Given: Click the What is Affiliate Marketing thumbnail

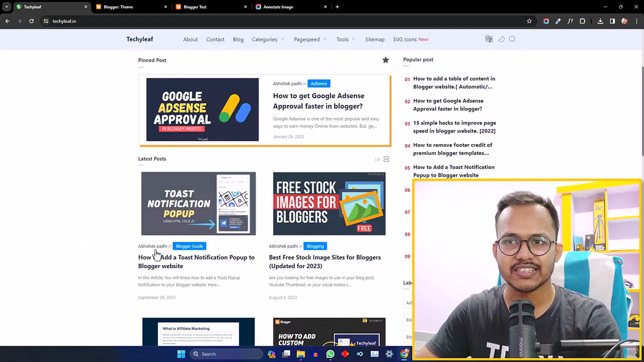Looking at the screenshot, I should coord(198,331).
